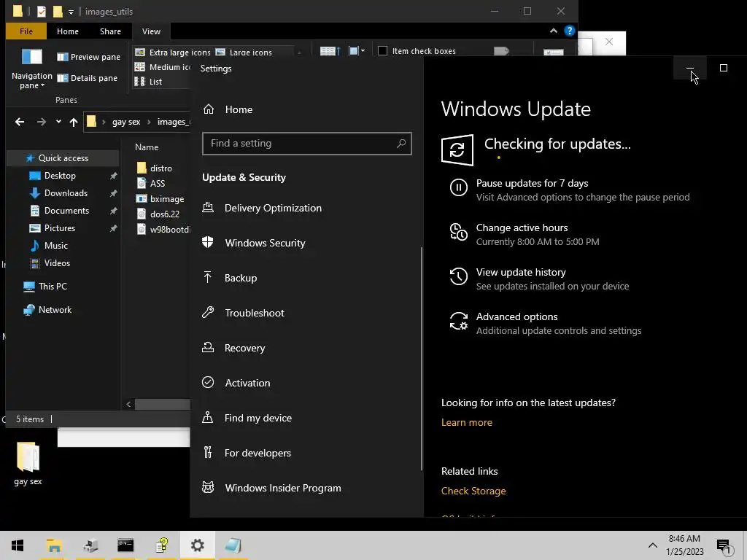Click search magnifier in Find a setting

coord(401,144)
